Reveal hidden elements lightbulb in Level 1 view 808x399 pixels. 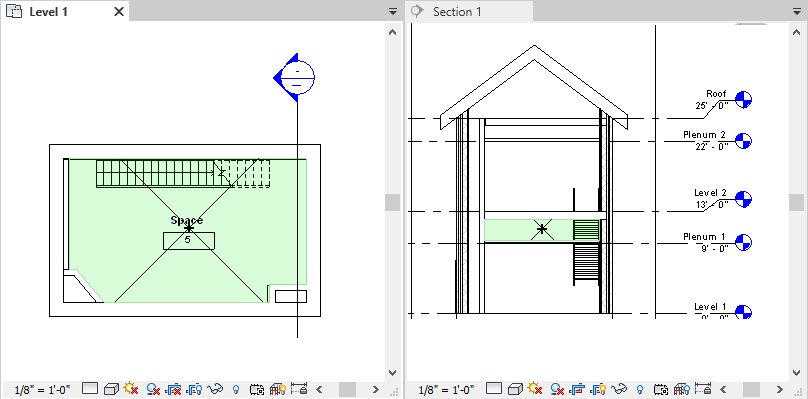click(237, 389)
